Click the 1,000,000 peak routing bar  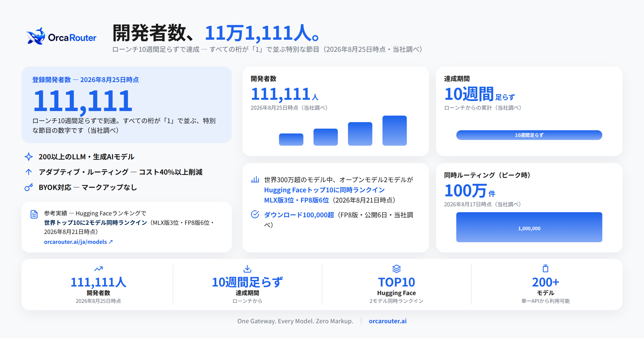tap(529, 227)
